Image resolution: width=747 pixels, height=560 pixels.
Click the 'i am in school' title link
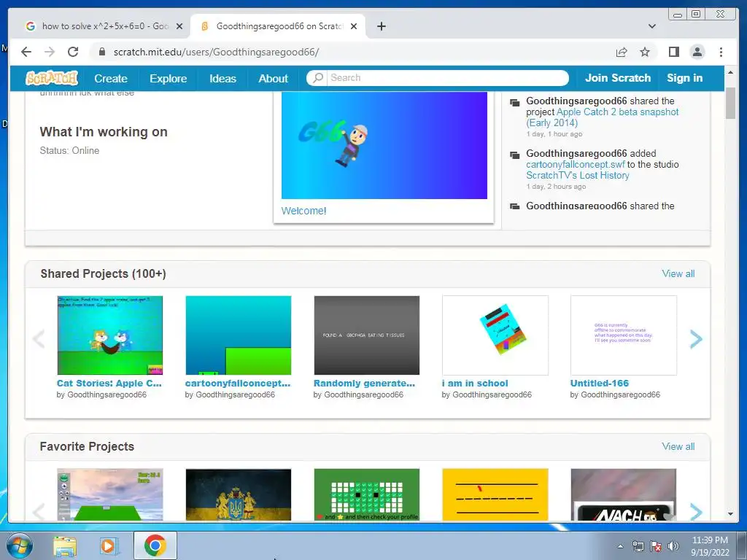[x=474, y=384]
